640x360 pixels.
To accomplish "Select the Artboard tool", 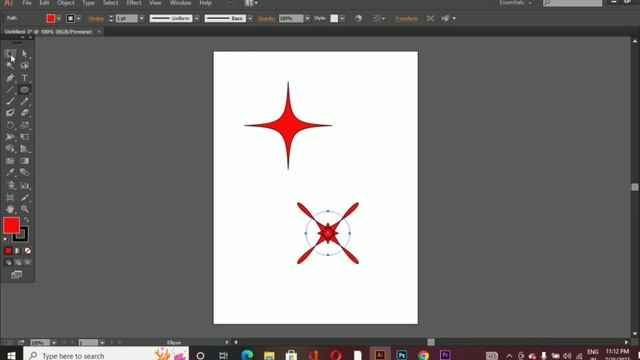I will click(x=10, y=198).
